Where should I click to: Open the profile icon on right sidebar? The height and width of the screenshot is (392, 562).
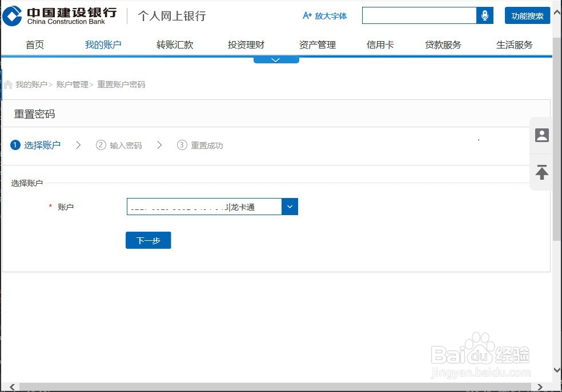pyautogui.click(x=541, y=135)
